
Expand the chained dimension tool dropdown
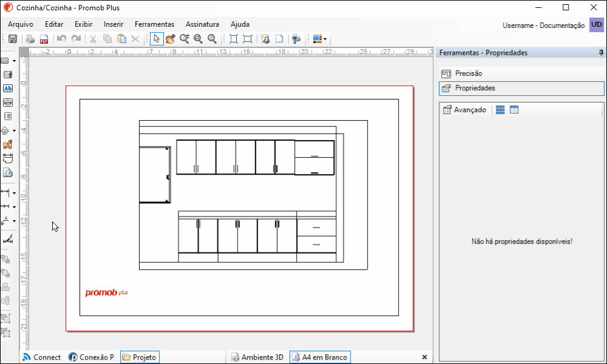tap(15, 207)
